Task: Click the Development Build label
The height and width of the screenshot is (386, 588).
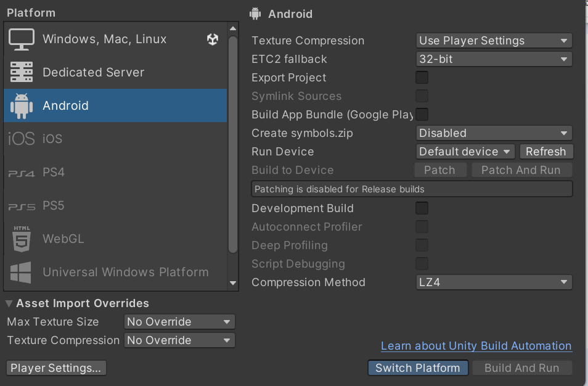Action: pos(303,208)
